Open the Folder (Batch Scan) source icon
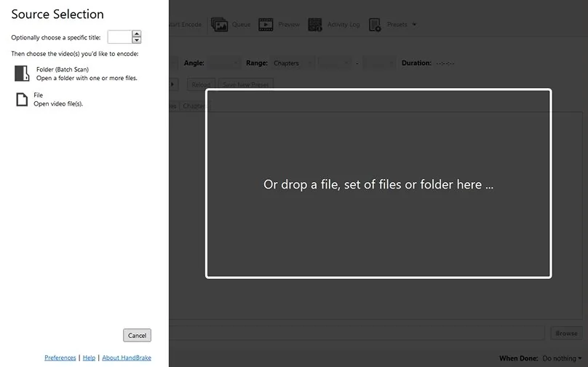Screen dimensions: 588x367 pyautogui.click(x=22, y=73)
